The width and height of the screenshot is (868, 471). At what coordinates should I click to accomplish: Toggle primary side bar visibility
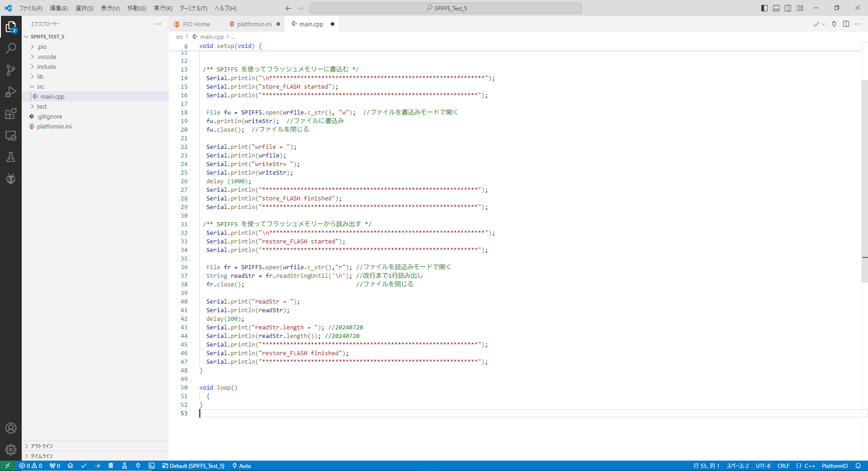(x=764, y=8)
